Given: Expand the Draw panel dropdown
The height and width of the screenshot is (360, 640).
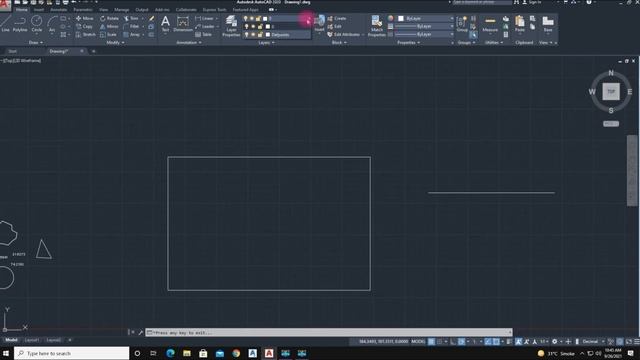Looking at the screenshot, I should (36, 42).
